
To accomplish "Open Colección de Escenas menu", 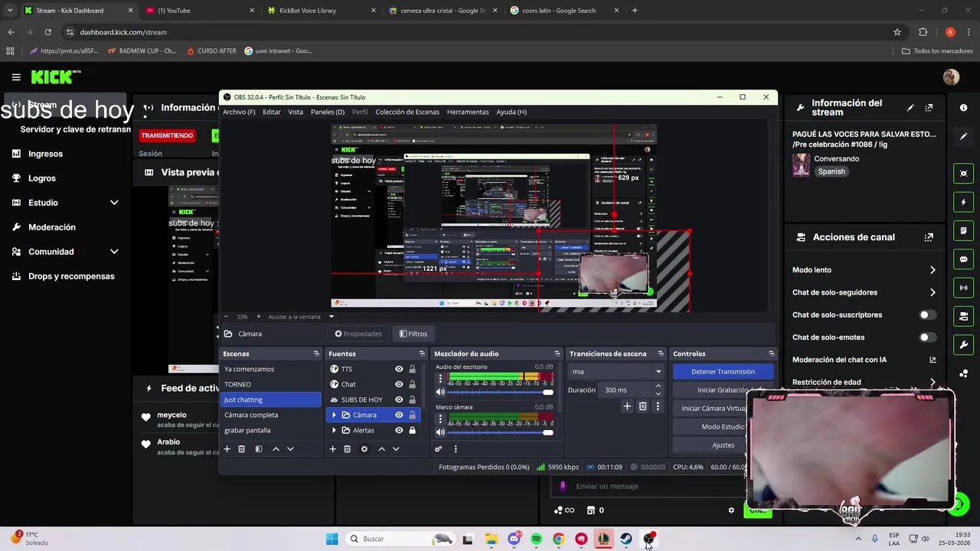I will coord(407,112).
